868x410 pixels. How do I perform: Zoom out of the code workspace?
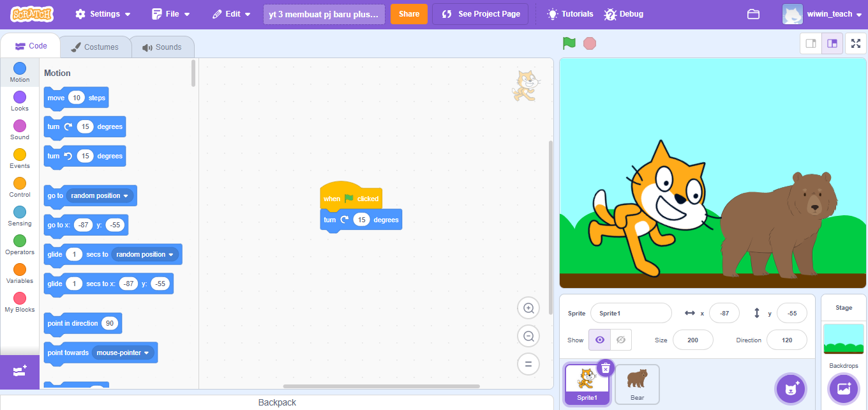pos(528,337)
